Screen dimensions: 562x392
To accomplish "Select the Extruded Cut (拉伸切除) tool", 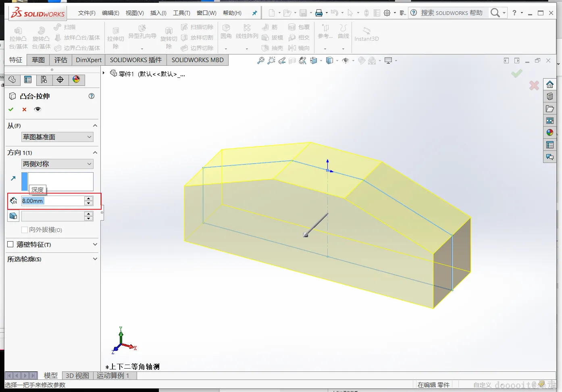I will pos(116,38).
